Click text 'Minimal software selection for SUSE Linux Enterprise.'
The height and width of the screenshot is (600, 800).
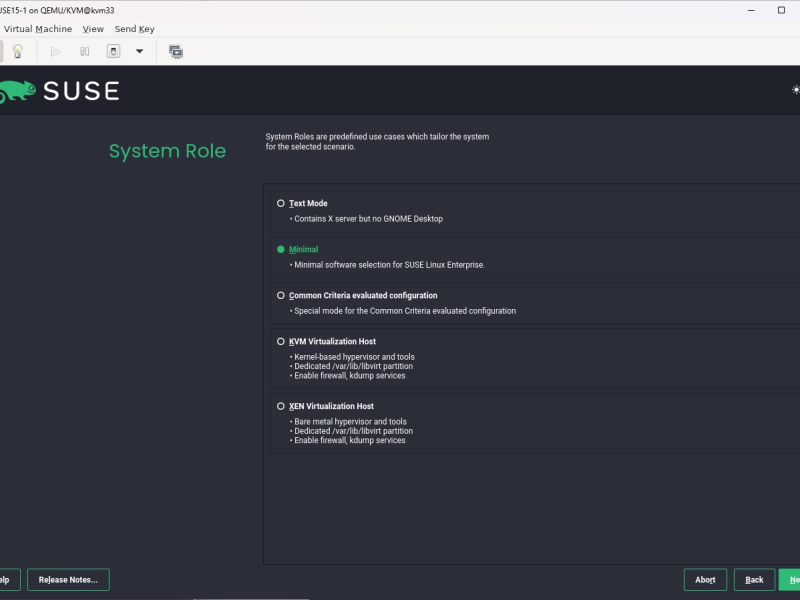pos(389,265)
